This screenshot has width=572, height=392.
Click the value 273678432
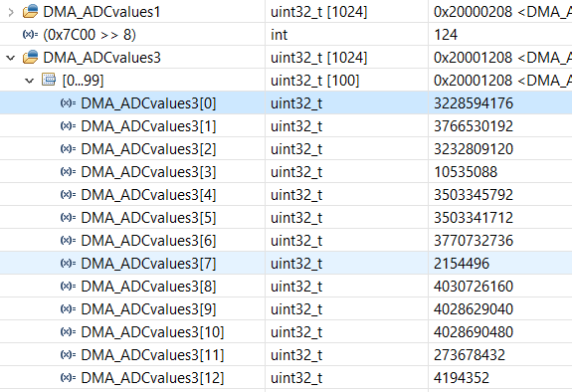point(470,355)
